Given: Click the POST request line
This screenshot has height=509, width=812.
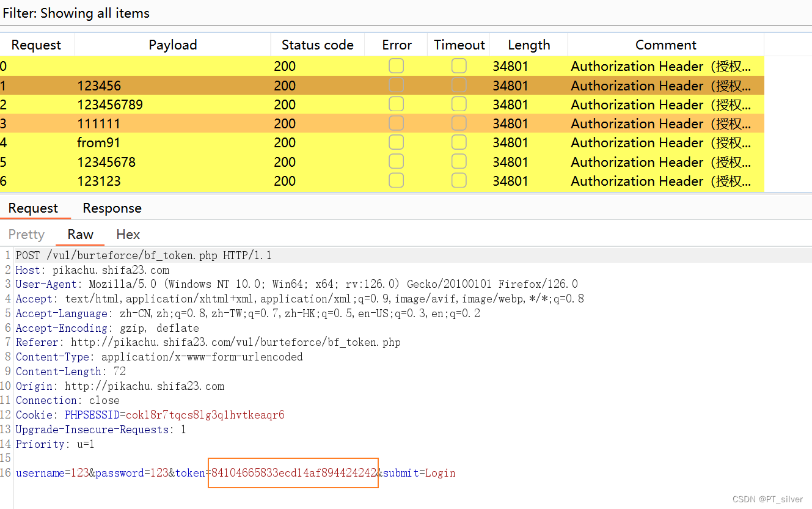Looking at the screenshot, I should [x=144, y=255].
